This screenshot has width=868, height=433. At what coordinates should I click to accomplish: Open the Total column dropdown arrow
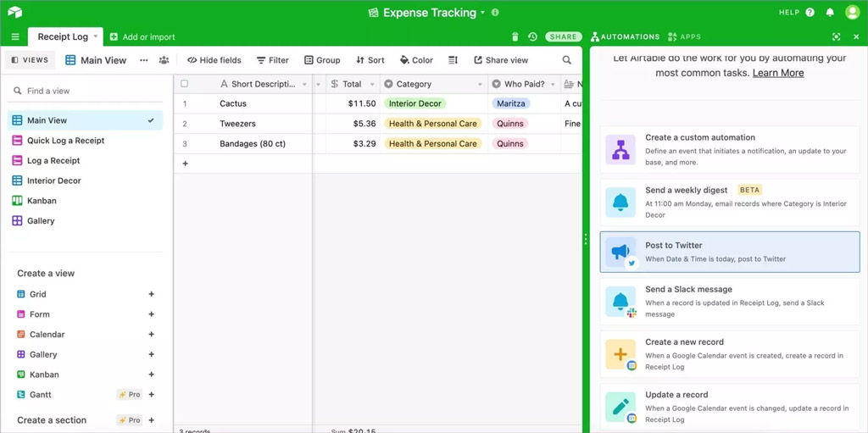coord(372,84)
